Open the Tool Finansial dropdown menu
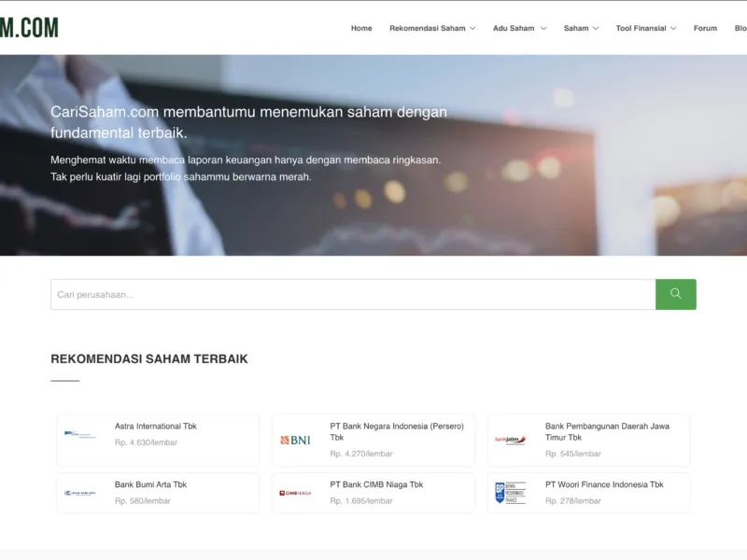Screen dimensions: 747x560 point(646,28)
